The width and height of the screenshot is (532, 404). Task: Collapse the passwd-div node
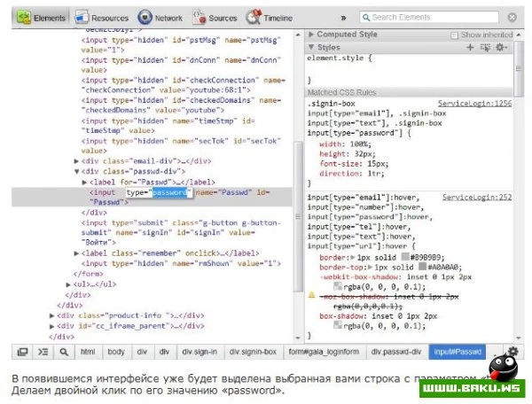(x=76, y=171)
